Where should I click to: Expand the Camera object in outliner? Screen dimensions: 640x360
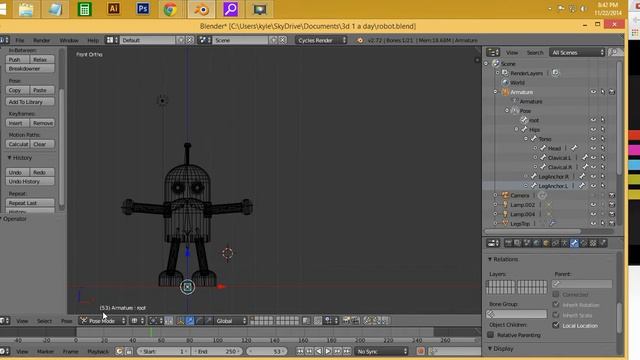(x=496, y=195)
